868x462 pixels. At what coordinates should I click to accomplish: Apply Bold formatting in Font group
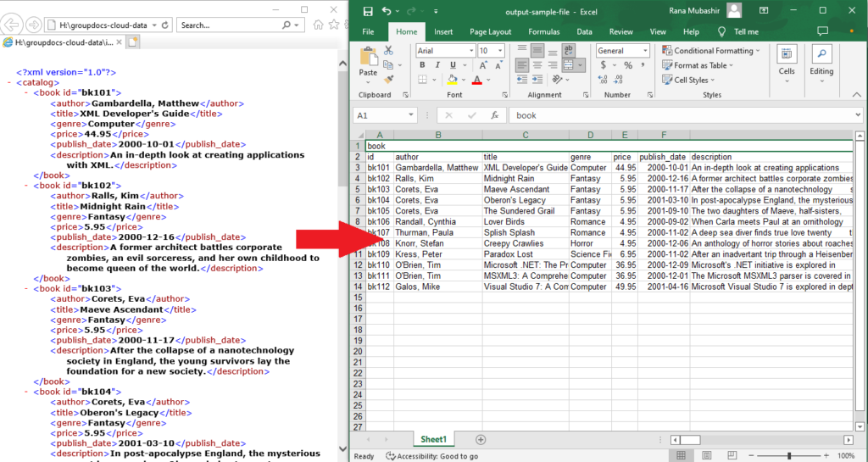point(422,64)
